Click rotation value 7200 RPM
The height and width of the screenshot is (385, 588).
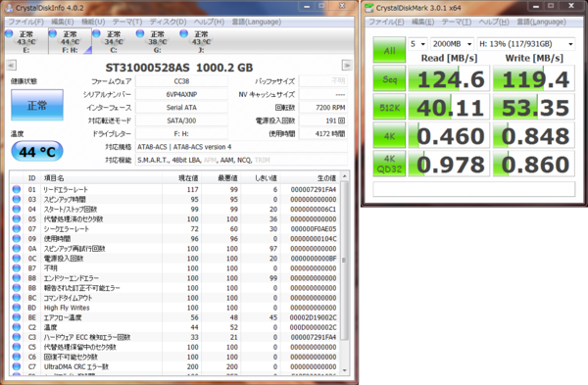tap(323, 108)
